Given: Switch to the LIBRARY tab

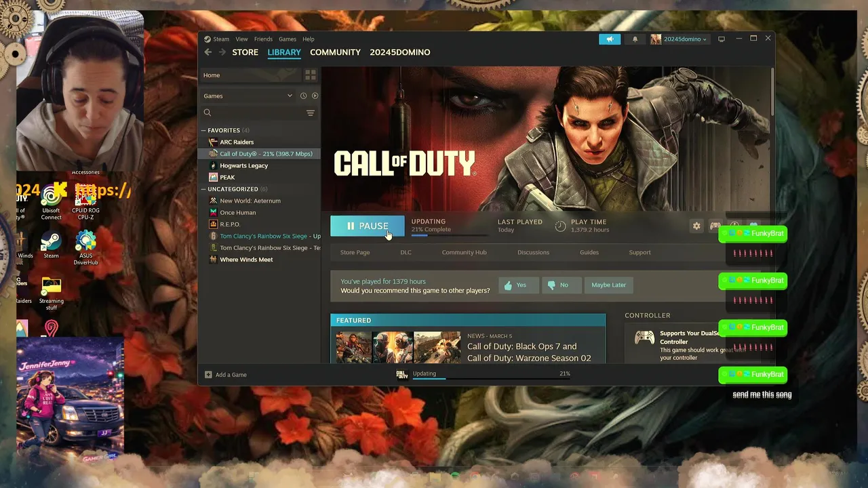Looking at the screenshot, I should tap(284, 52).
